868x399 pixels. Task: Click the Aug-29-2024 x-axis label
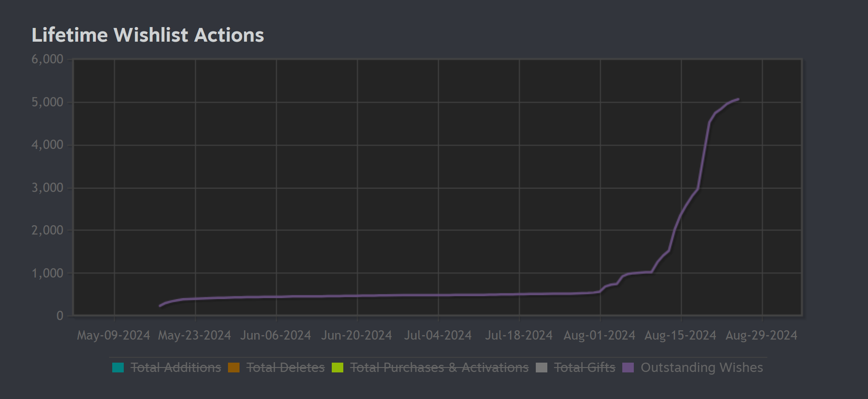click(761, 335)
